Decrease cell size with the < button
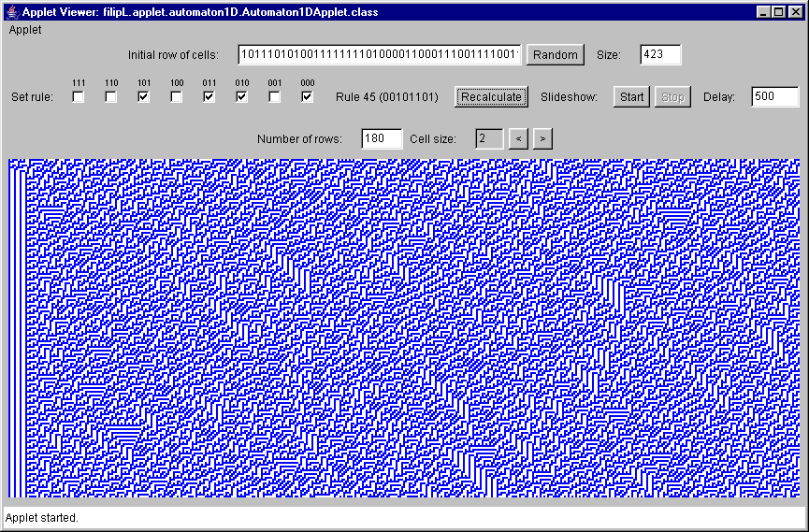 pyautogui.click(x=518, y=139)
